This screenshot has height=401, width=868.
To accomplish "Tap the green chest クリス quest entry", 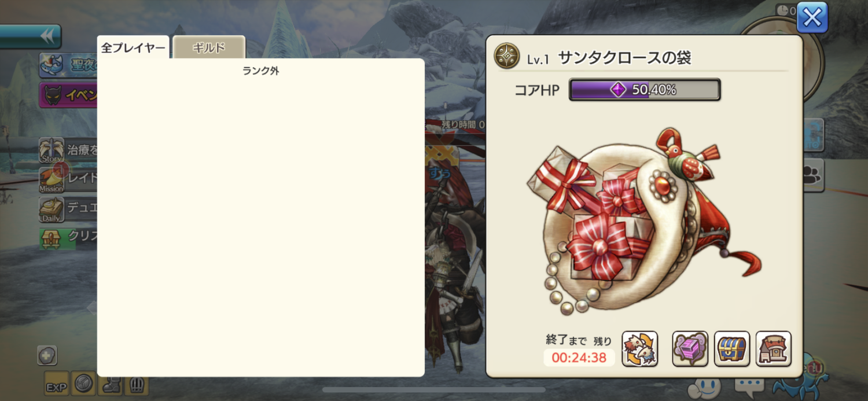I will 68,238.
